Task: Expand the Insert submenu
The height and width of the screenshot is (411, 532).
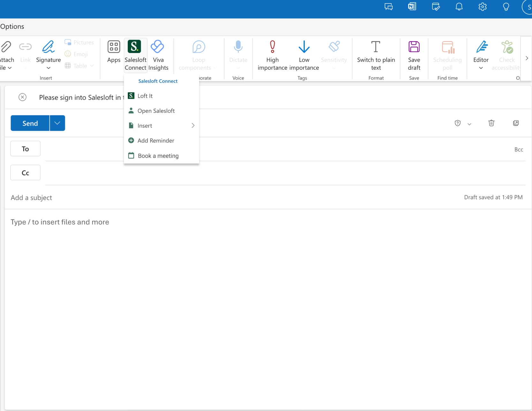Action: tap(161, 126)
